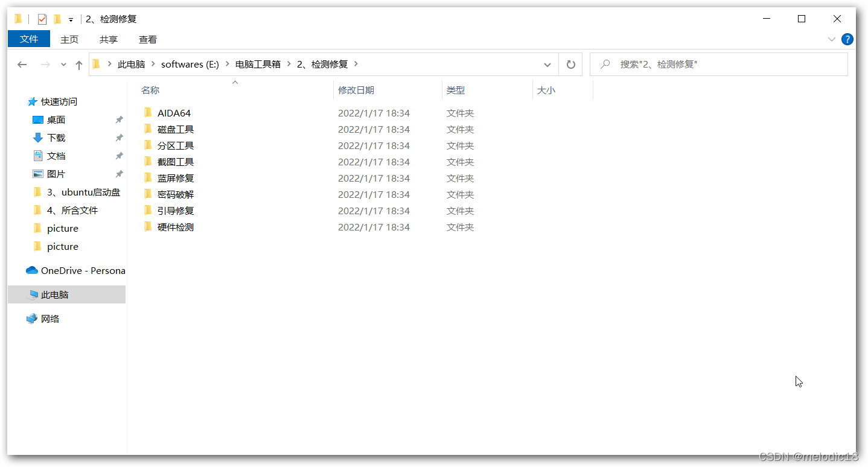Click the pin icon beside 文档
Screen dimensions: 868x467
point(119,156)
